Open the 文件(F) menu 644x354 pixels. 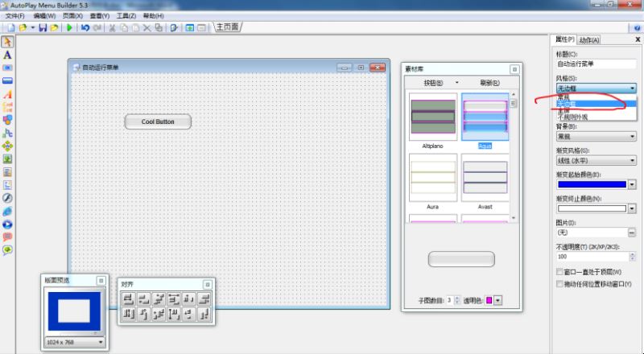14,16
